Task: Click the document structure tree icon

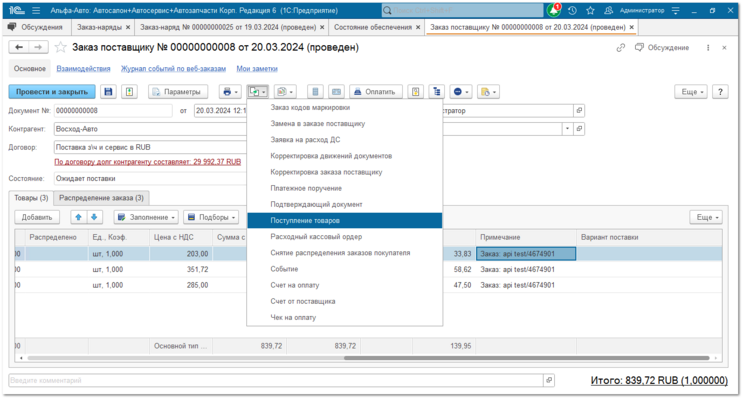Action: coord(436,92)
